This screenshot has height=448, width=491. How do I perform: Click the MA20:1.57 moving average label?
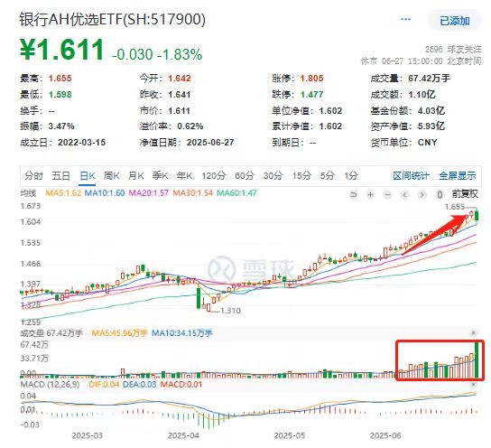click(x=149, y=193)
